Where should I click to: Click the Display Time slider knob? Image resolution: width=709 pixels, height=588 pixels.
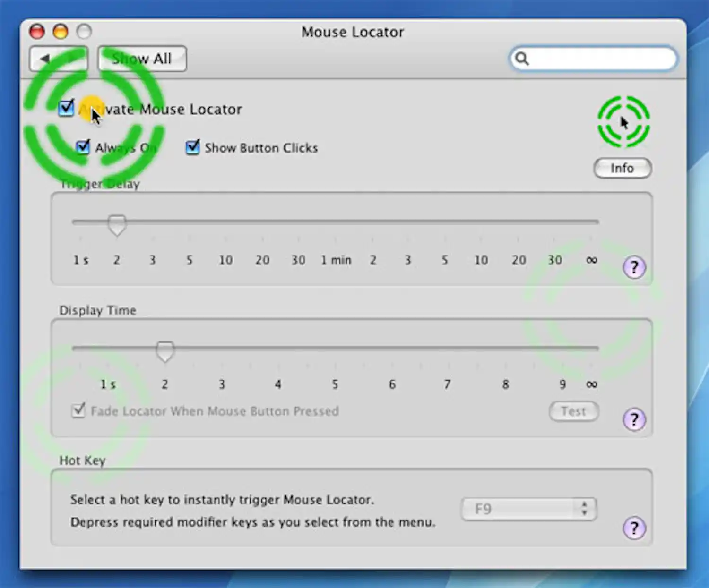click(165, 351)
